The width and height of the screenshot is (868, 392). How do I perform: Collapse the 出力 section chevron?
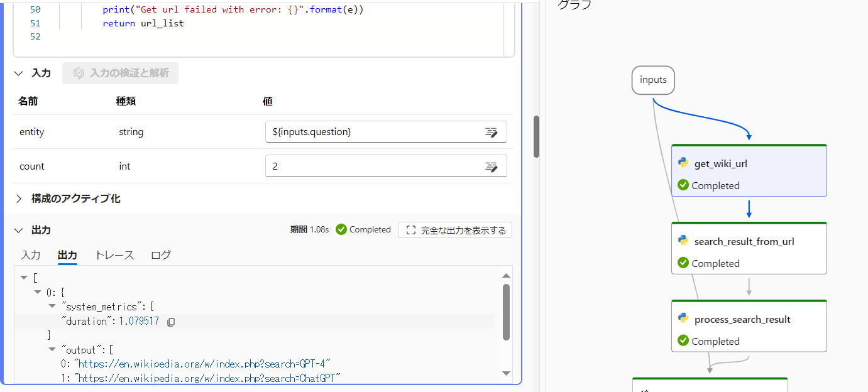19,230
